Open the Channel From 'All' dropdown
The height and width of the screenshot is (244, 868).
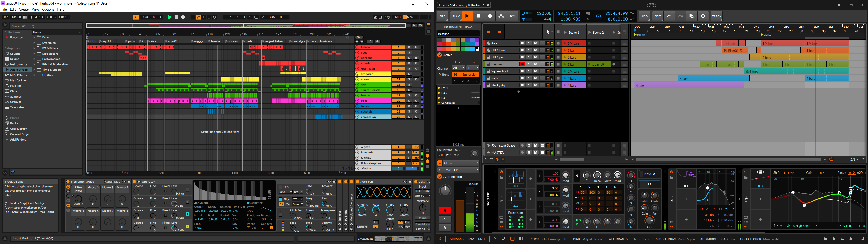click(459, 68)
